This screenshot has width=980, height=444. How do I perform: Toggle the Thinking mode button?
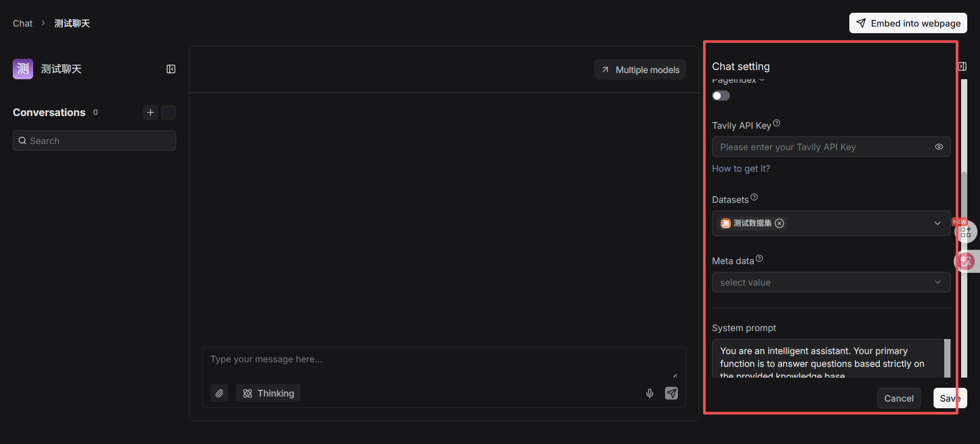click(x=268, y=393)
